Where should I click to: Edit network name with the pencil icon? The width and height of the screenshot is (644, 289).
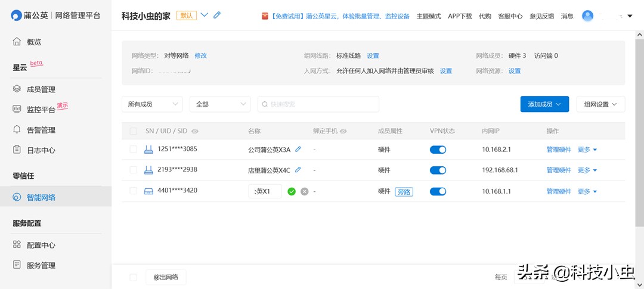coord(217,15)
